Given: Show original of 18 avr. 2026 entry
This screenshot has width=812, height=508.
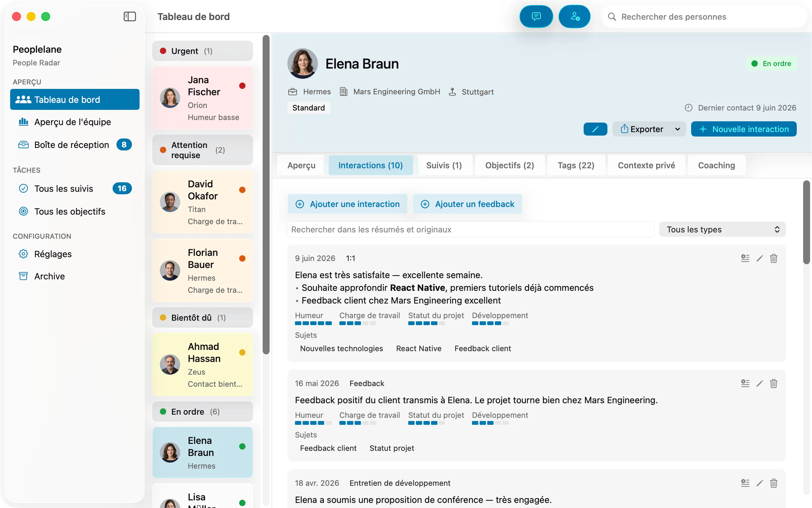Looking at the screenshot, I should [745, 483].
